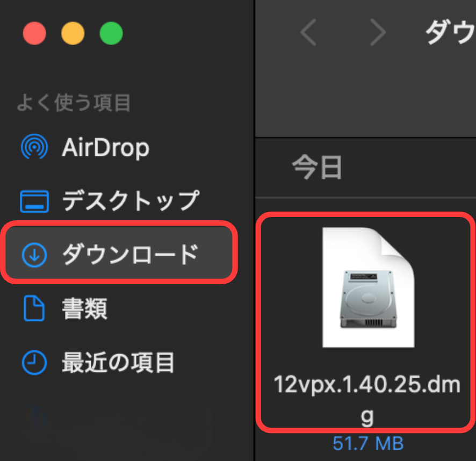Click the AirDrop radar icon in sidebar
The width and height of the screenshot is (476, 461).
34,147
